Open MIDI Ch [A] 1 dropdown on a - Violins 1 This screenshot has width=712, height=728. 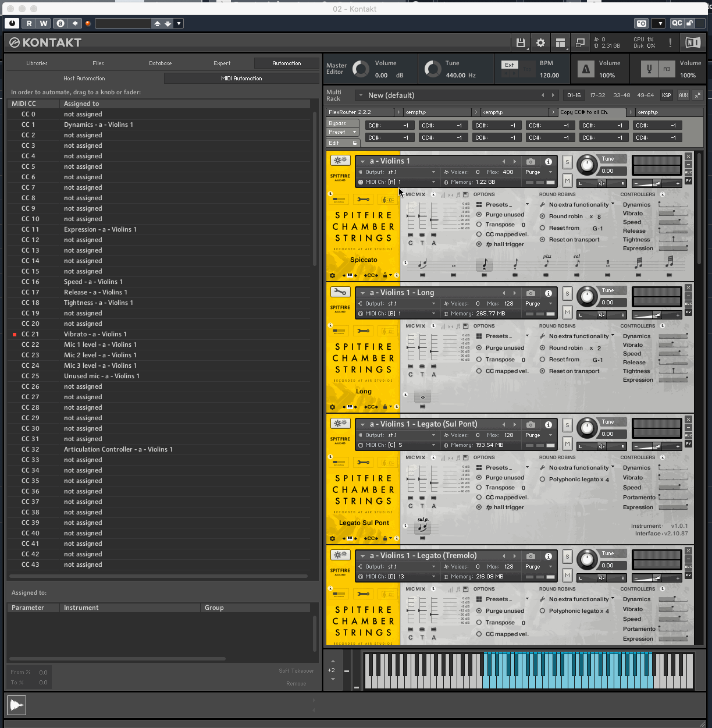(x=397, y=182)
